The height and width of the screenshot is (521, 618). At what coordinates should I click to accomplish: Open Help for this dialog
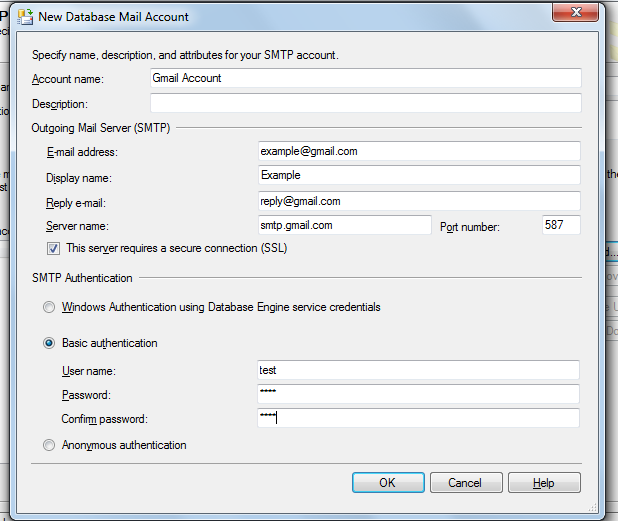coord(544,483)
